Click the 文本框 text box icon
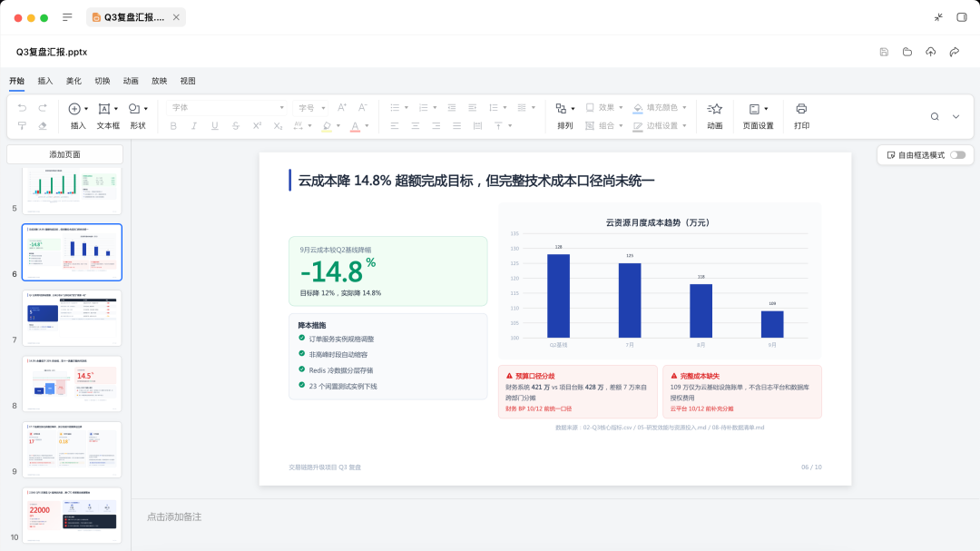The height and width of the screenshot is (551, 980). coord(104,109)
